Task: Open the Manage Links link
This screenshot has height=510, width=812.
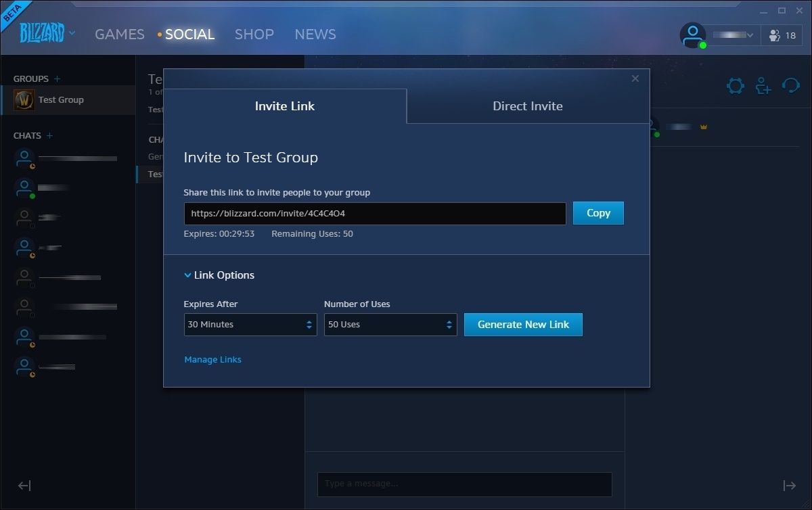Action: click(212, 360)
